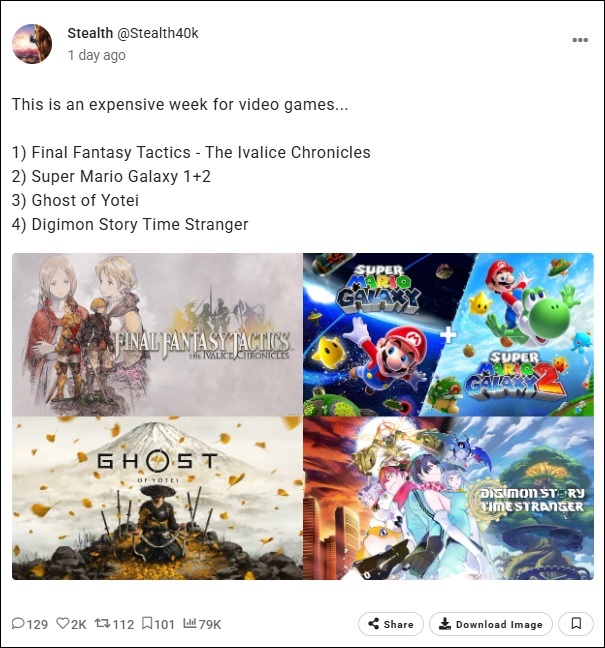Viewport: 605px width, 648px height.
Task: Click the @Stealth40k handle
Action: click(x=158, y=33)
